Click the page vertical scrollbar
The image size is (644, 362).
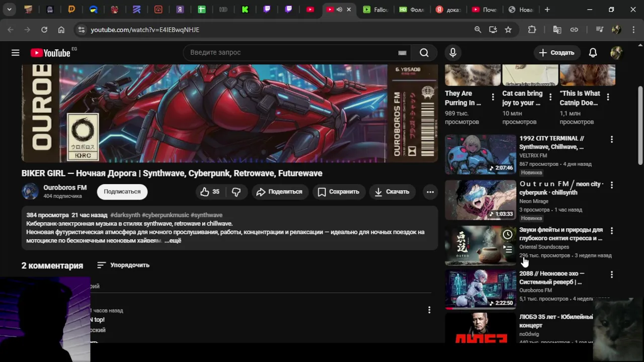click(640, 125)
